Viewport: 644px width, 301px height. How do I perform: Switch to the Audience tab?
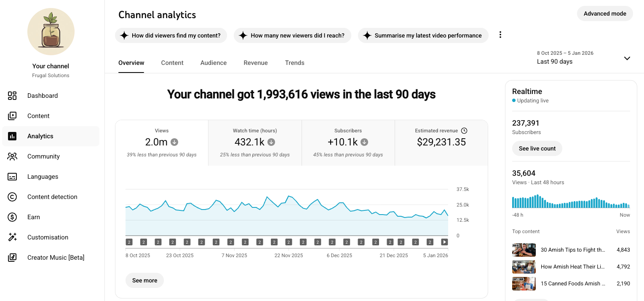214,63
